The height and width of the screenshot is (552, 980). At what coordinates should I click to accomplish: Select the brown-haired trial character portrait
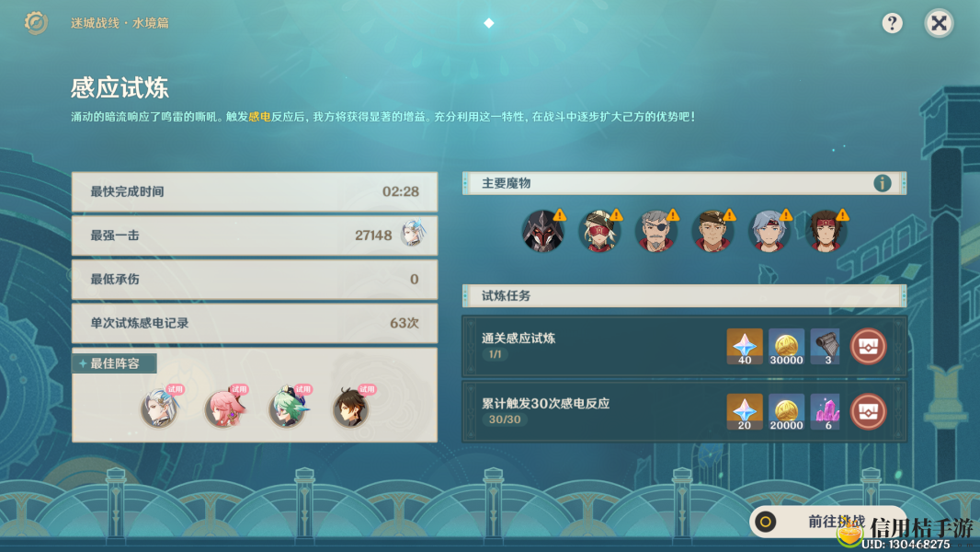[350, 408]
